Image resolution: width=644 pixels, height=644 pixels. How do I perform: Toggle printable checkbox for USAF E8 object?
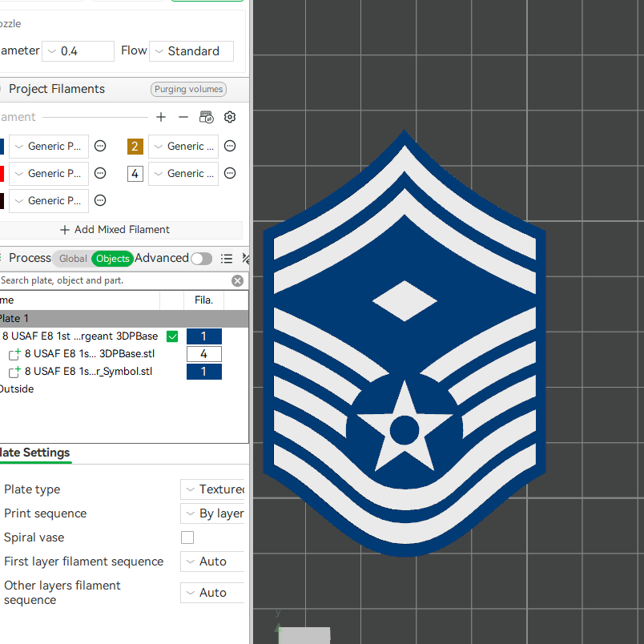tap(172, 336)
